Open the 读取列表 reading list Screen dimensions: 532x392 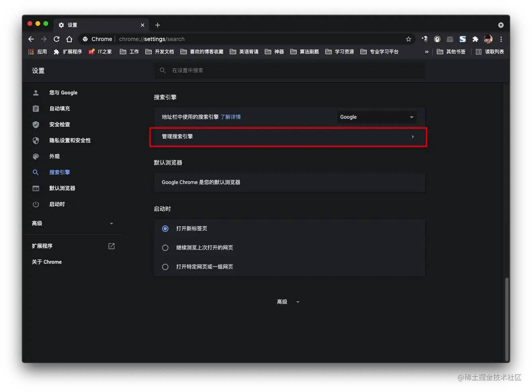pos(490,52)
